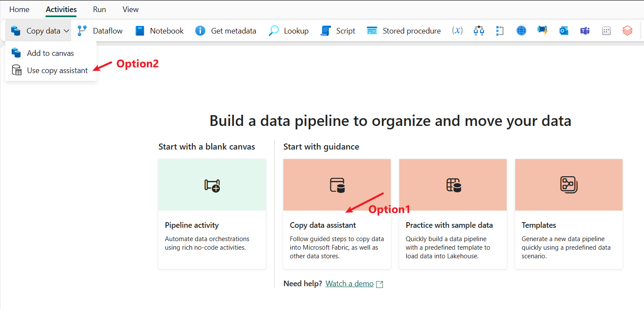Select the Activities tab
The height and width of the screenshot is (309, 644).
click(x=61, y=9)
